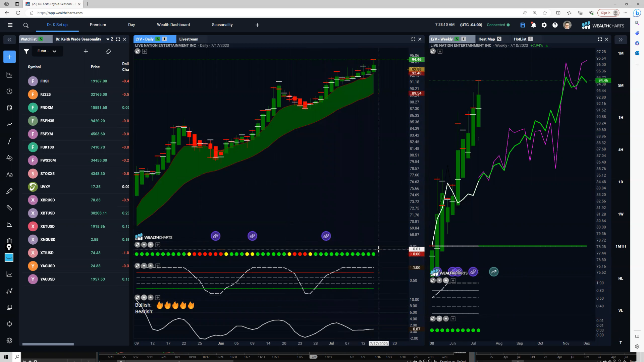Select the ruler measure tool
Image resolution: width=644 pixels, height=362 pixels.
pyautogui.click(x=9, y=208)
